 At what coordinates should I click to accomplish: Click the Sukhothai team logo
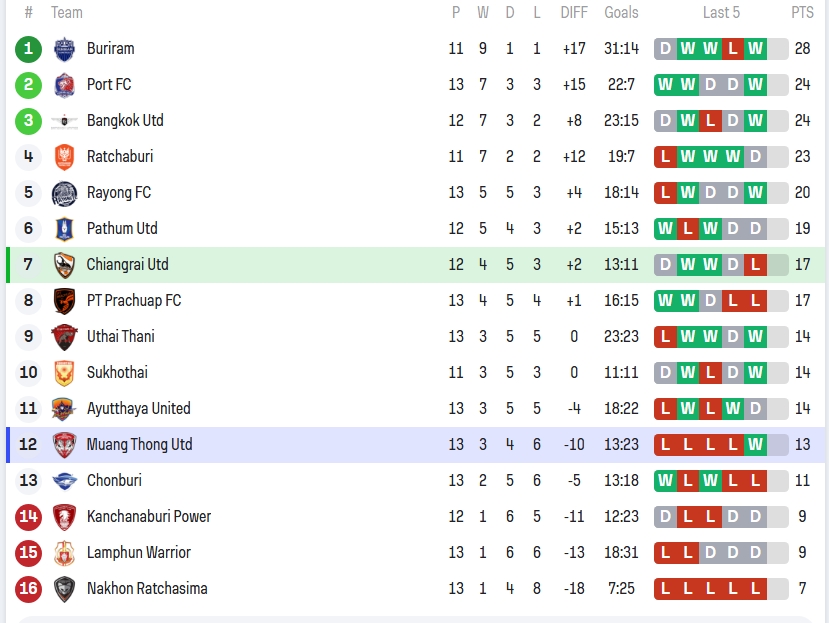64,373
